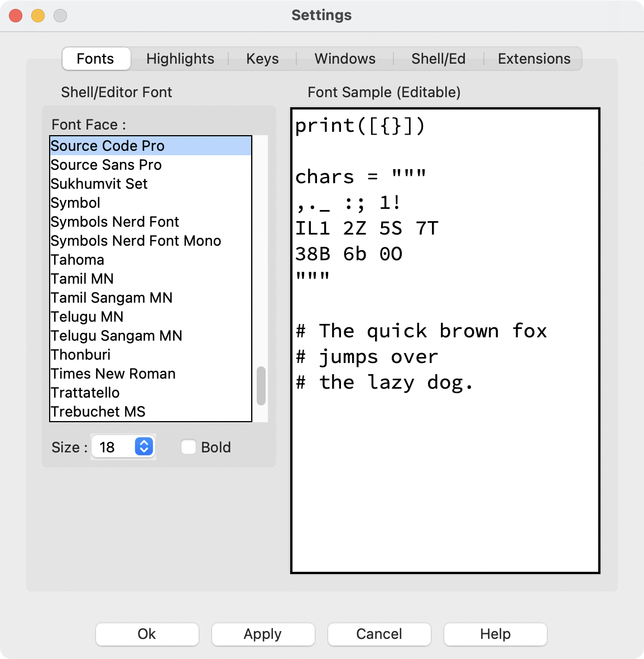Viewport: 644px width, 659px height.
Task: Switch to the Highlights tab
Action: click(x=180, y=58)
